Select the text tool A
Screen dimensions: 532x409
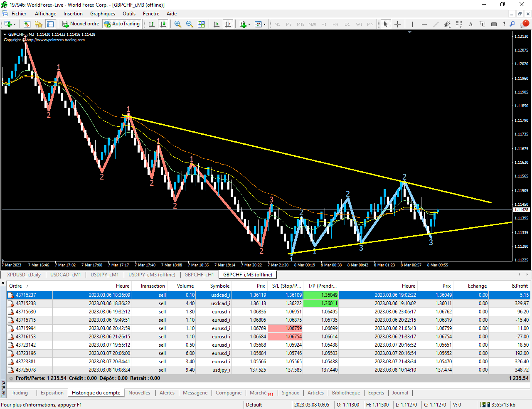(x=470, y=24)
